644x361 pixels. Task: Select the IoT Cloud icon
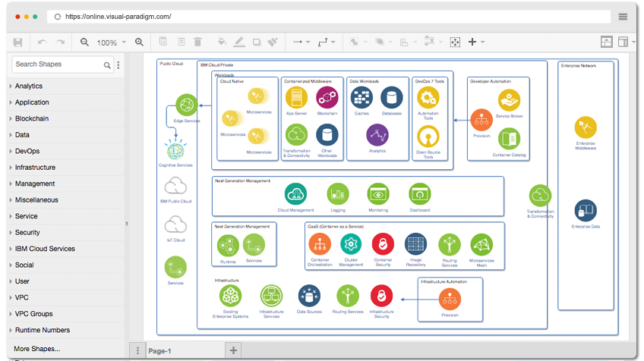point(175,224)
